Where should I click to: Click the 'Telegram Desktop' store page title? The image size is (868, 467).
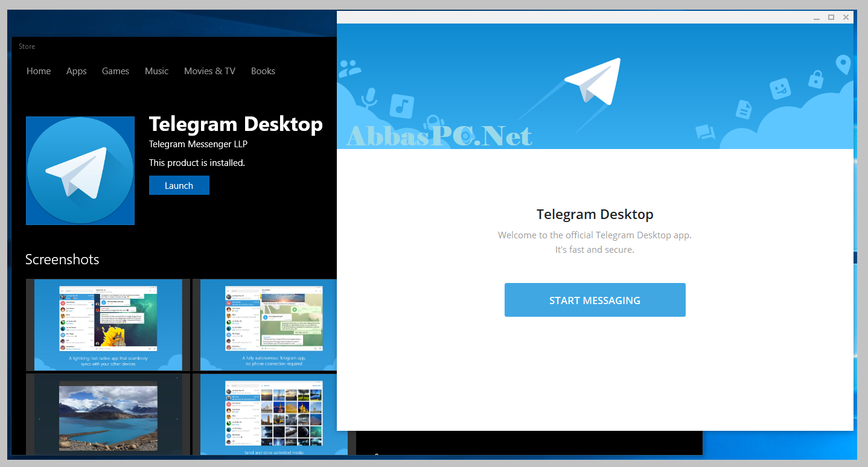pos(236,124)
